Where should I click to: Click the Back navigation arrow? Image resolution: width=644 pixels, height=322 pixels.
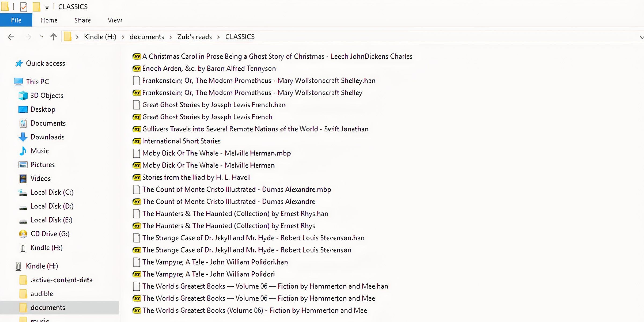(11, 37)
